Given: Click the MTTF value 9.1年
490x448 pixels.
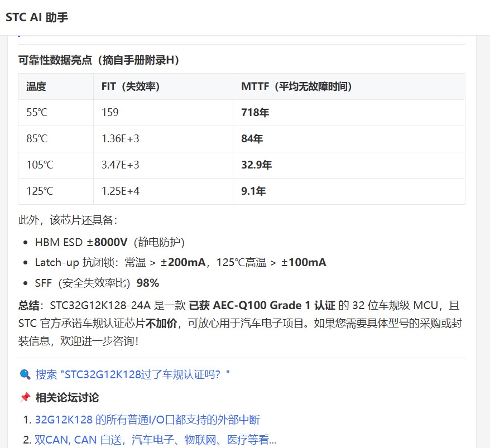Looking at the screenshot, I should (x=253, y=191).
